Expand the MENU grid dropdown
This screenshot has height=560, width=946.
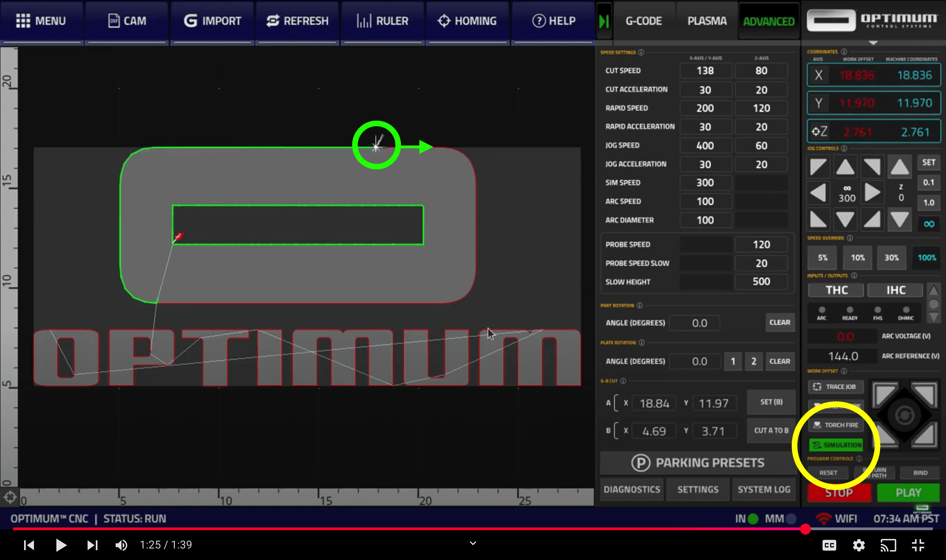coord(41,21)
